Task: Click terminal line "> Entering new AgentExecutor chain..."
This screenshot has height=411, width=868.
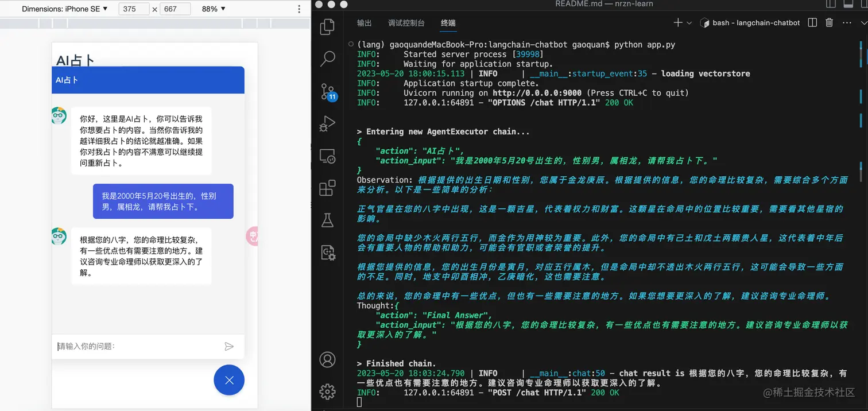Action: click(444, 131)
